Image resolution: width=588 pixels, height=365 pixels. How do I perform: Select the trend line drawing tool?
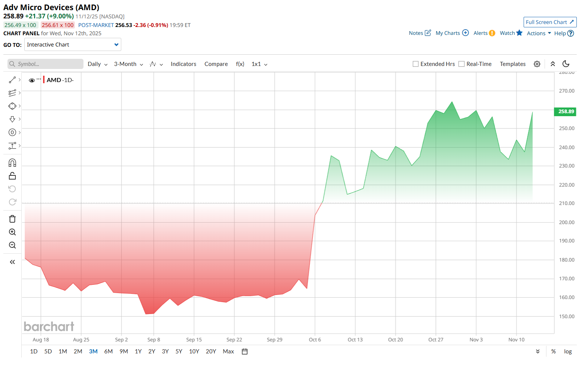pos(12,80)
